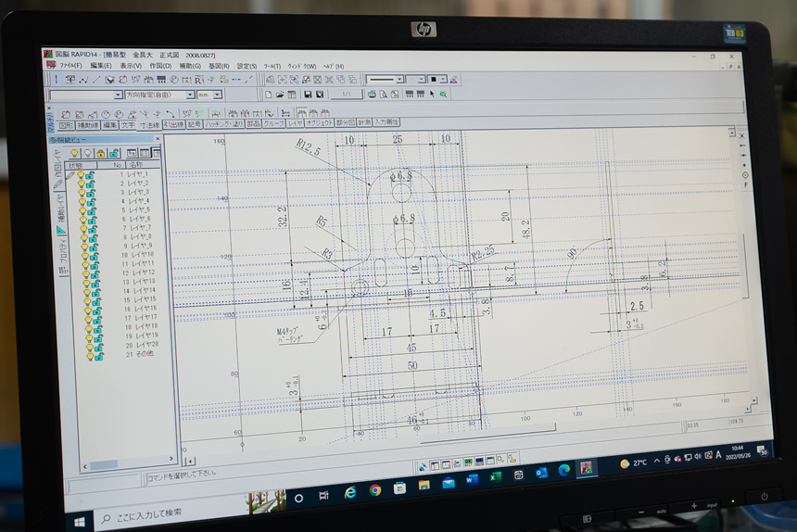The image size is (797, 532).
Task: Click the yellow padlock lock-all-layers button
Action: tap(101, 153)
